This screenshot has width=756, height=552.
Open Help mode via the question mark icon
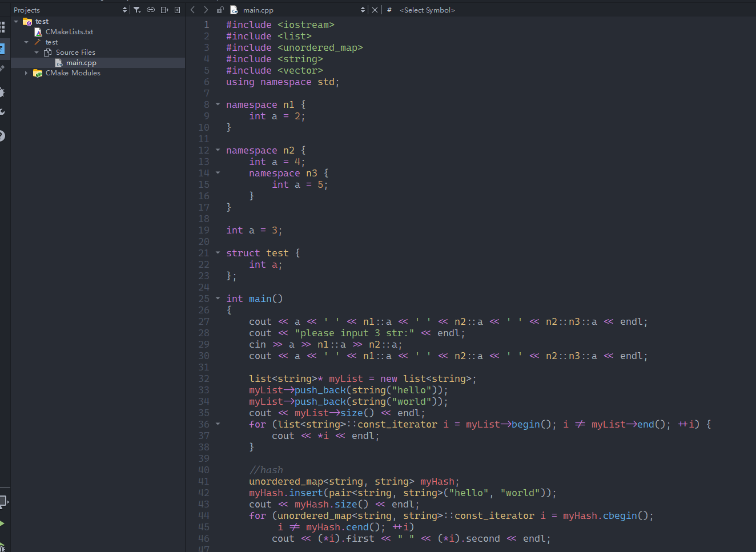(4, 136)
